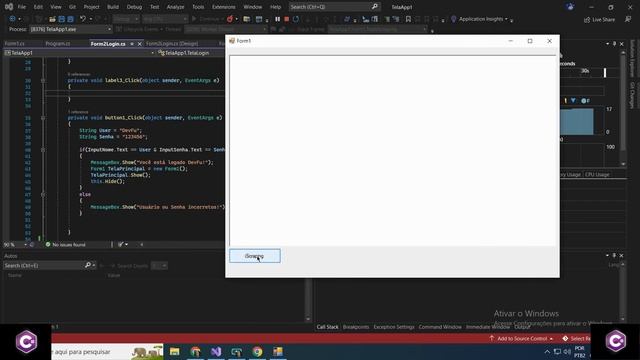
Task: Open the Any CPU platform dropdown
Action: click(x=165, y=19)
